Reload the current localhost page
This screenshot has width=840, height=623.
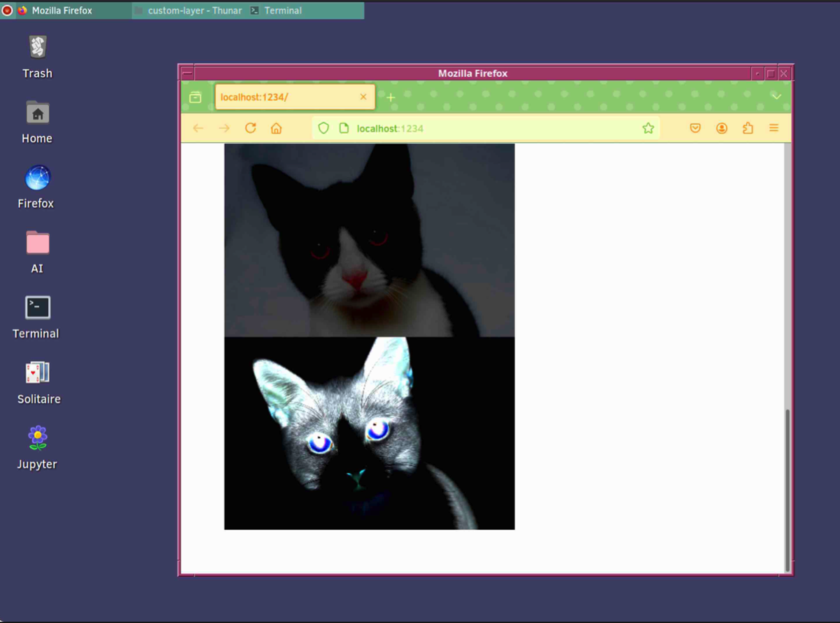tap(250, 128)
